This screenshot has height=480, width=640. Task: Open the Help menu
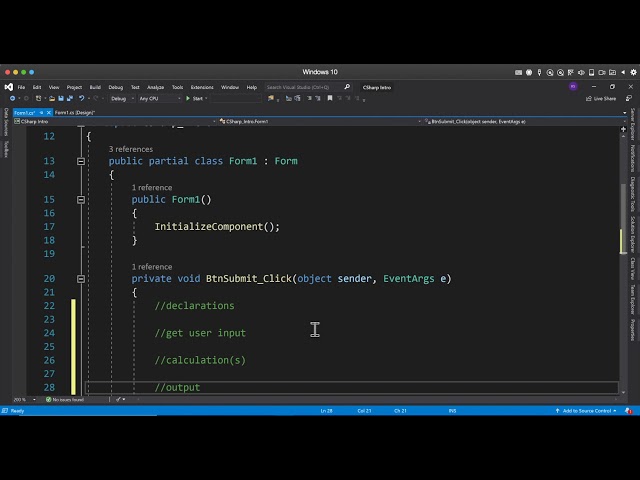[252, 87]
